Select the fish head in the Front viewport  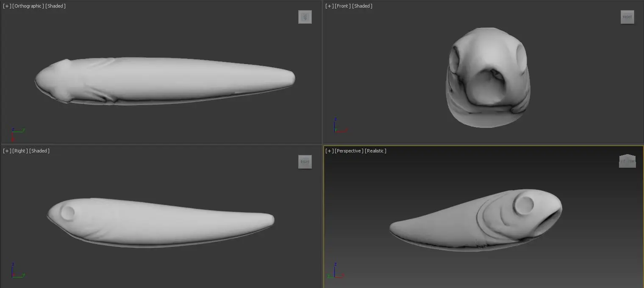[x=487, y=76]
